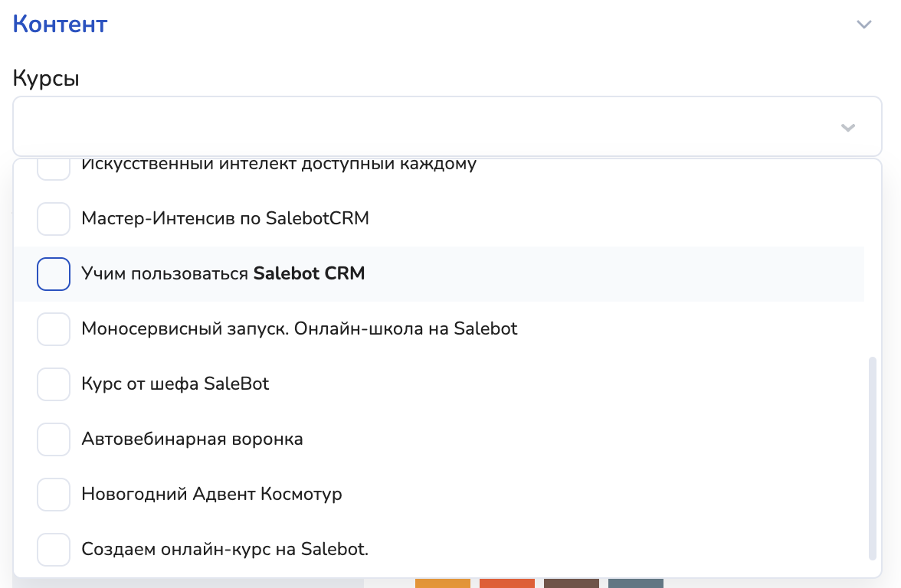
Task: Select the Новогодний Адвент Космотур checkbox
Action: [x=54, y=495]
